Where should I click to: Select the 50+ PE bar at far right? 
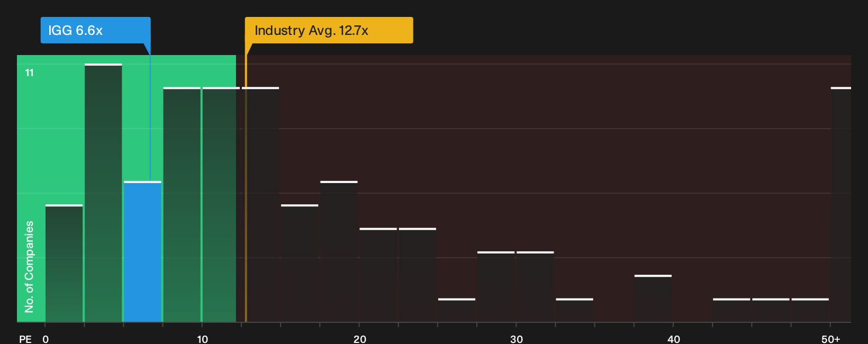(x=841, y=204)
